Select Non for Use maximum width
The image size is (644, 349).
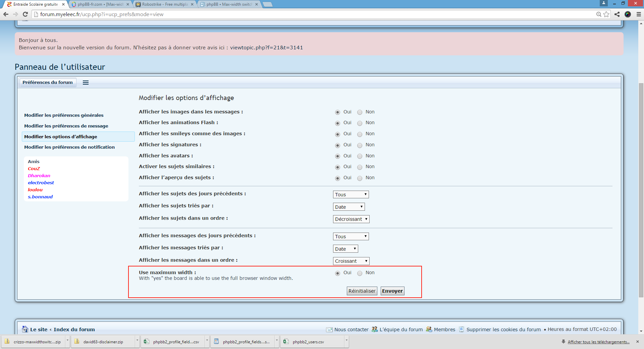[360, 273]
